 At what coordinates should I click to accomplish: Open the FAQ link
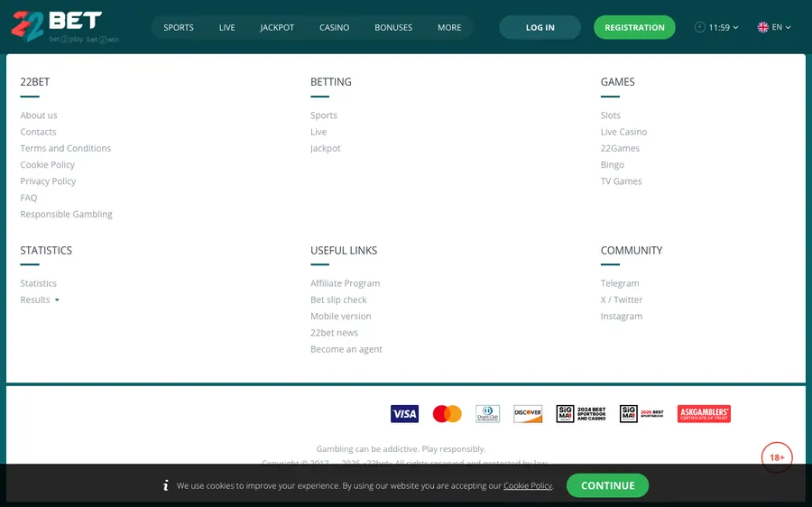click(x=29, y=198)
